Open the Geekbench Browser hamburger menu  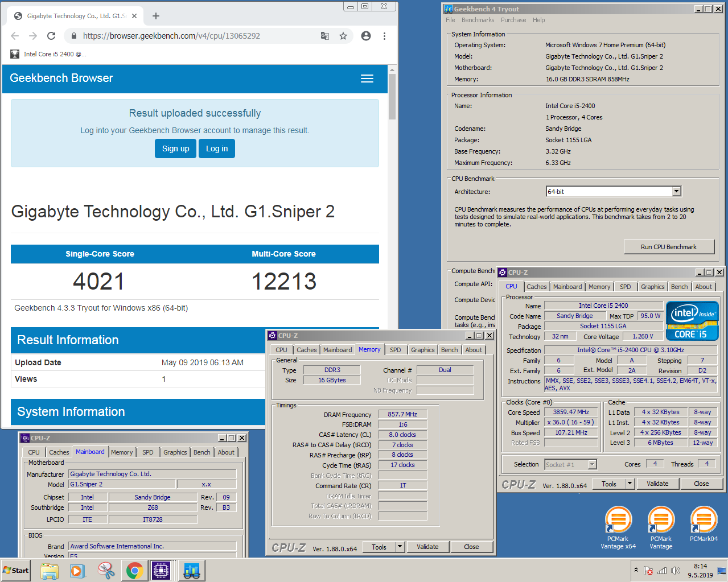[367, 79]
